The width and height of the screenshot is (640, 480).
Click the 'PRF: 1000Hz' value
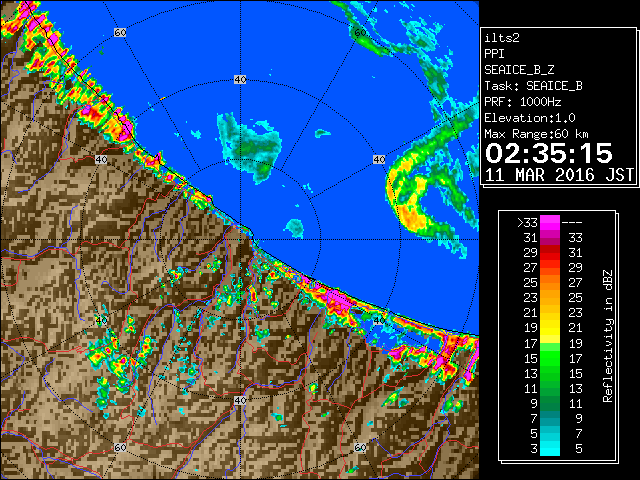(523, 102)
